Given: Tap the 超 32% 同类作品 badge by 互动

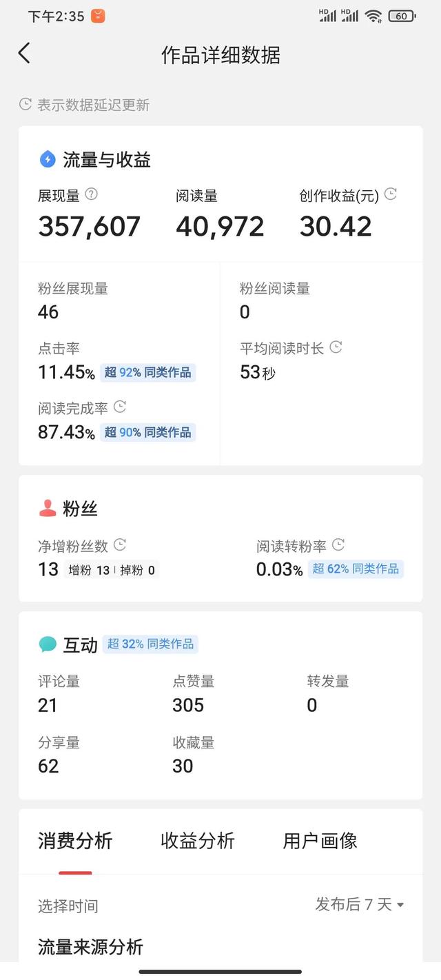Looking at the screenshot, I should 150,644.
